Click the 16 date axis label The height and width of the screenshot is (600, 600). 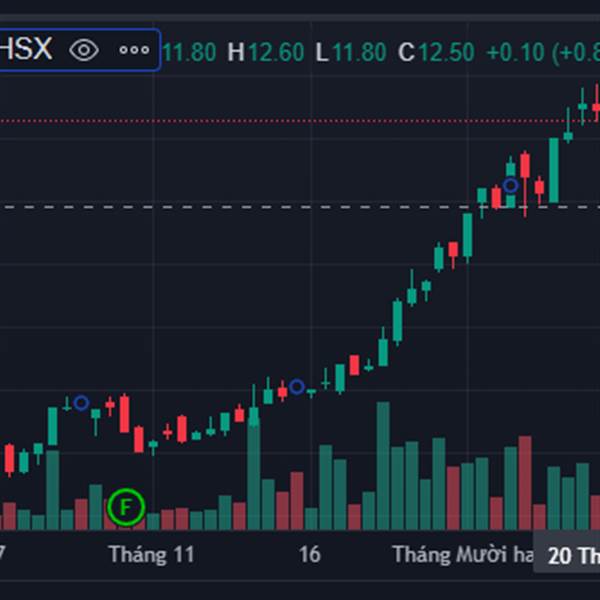coord(309,554)
